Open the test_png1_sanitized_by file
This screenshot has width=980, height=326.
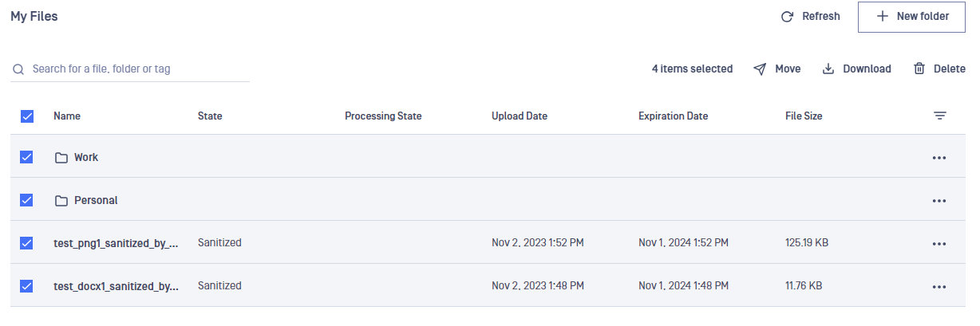[116, 242]
